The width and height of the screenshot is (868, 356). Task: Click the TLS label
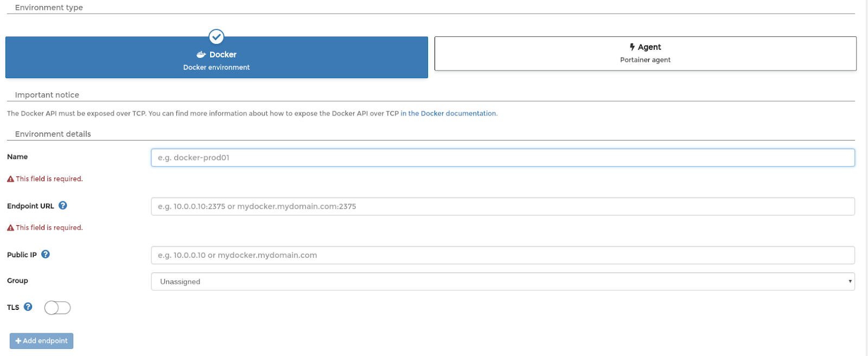click(13, 308)
